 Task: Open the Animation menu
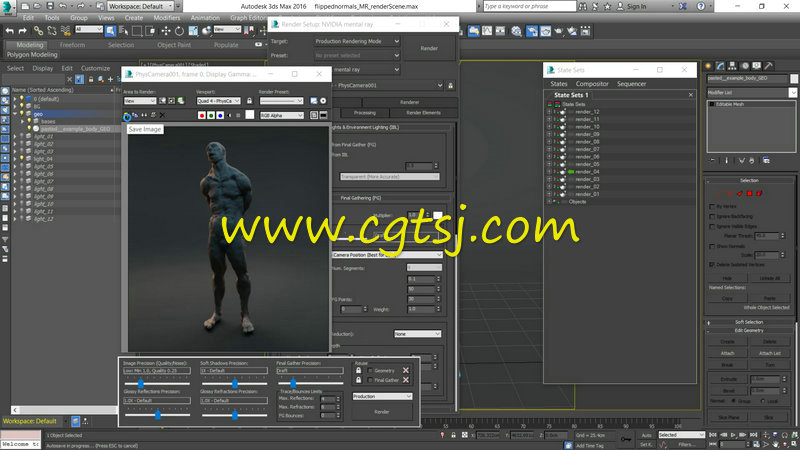(x=205, y=18)
